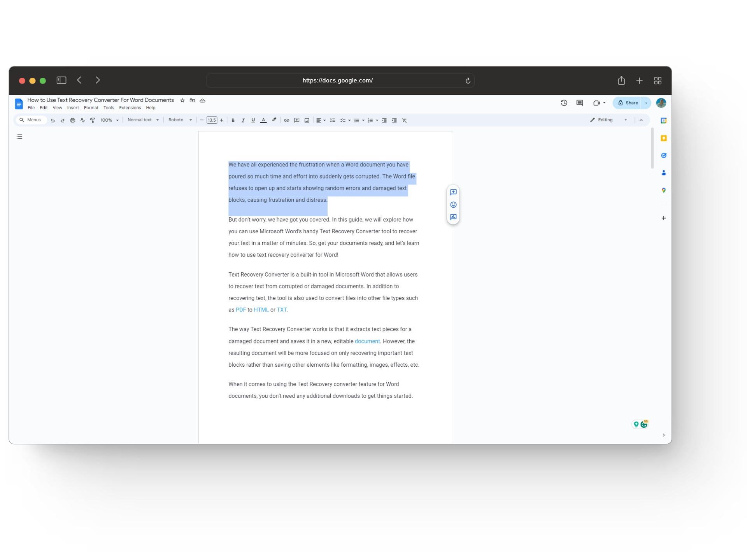This screenshot has height=560, width=747.
Task: Open the Format menu
Action: (x=91, y=108)
